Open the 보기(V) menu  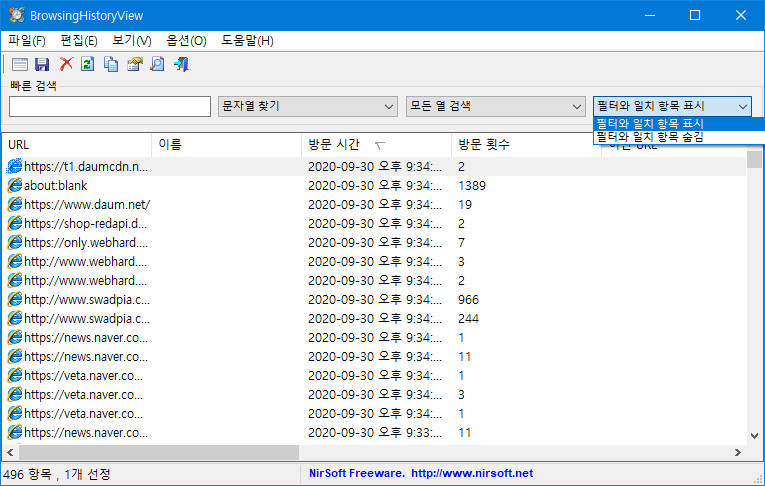[132, 40]
